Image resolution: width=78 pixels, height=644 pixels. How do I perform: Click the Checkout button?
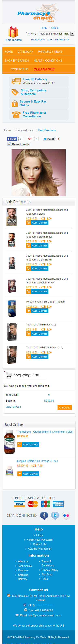65,407
